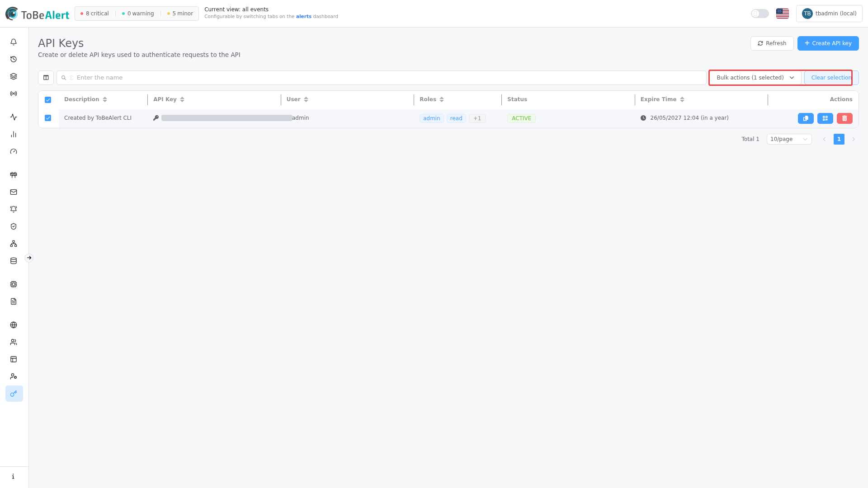Open the network hierarchy sidebar icon
The height and width of the screenshot is (488, 868).
pos(14,244)
